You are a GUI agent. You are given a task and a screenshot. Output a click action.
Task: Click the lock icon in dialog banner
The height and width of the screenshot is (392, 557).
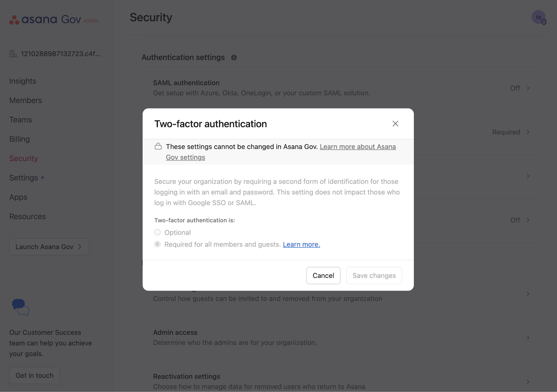[x=158, y=146]
